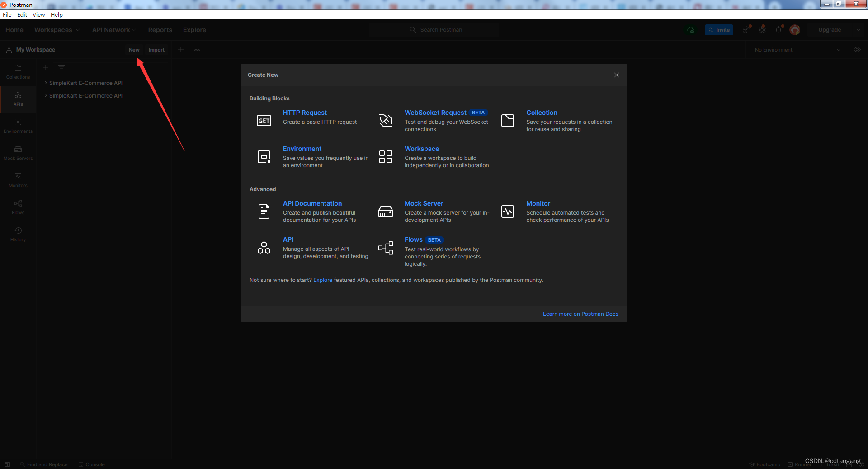Open the tab options three-dots menu

coord(197,50)
